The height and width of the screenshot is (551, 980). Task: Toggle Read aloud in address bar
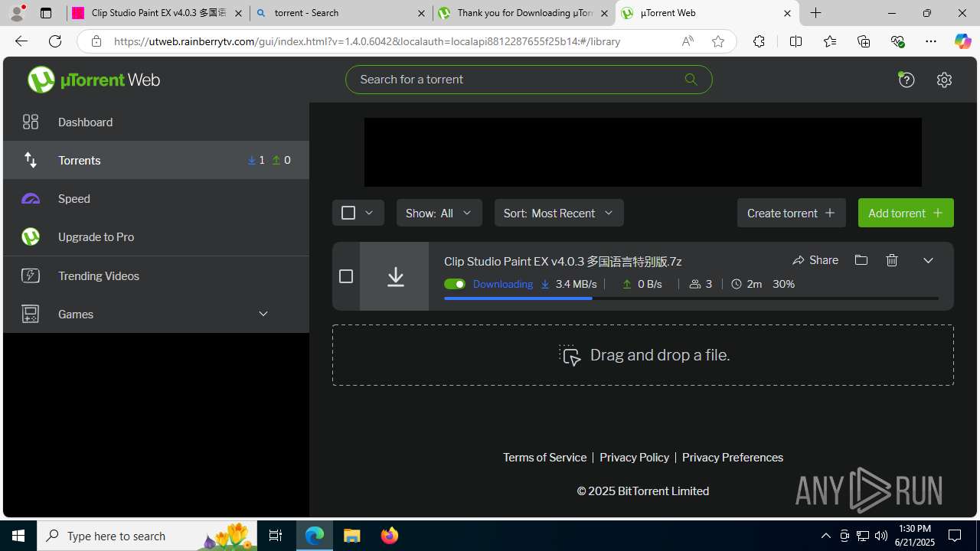(688, 41)
